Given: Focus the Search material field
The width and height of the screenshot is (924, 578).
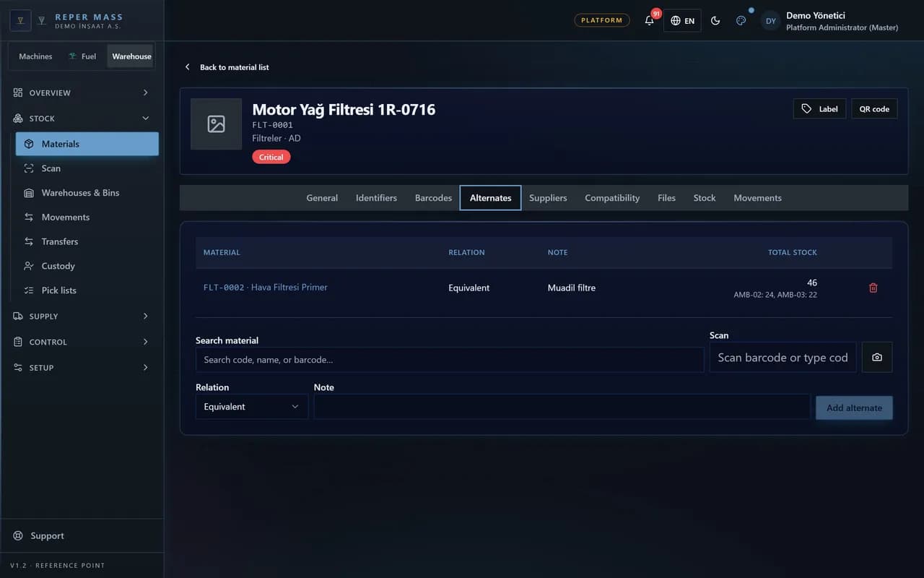Looking at the screenshot, I should point(450,360).
